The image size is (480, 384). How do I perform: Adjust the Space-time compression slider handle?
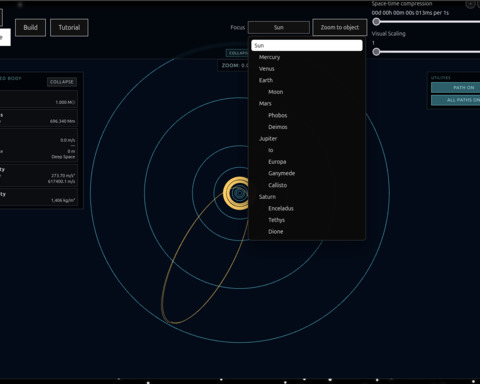376,22
